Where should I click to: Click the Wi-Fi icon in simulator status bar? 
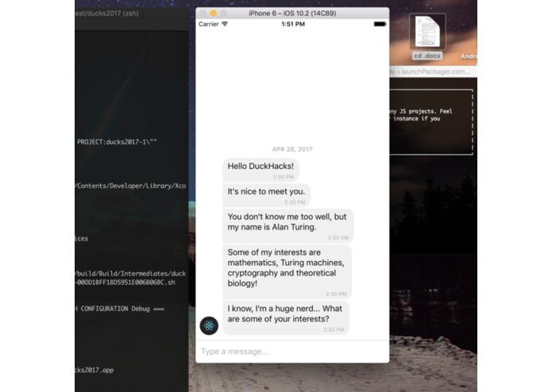coord(225,24)
